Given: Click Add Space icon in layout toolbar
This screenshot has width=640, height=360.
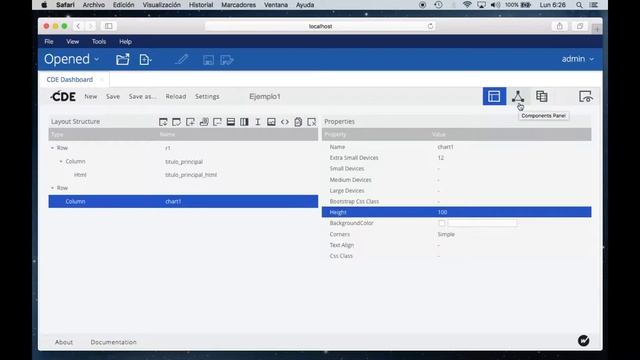Looking at the screenshot, I should (258, 122).
